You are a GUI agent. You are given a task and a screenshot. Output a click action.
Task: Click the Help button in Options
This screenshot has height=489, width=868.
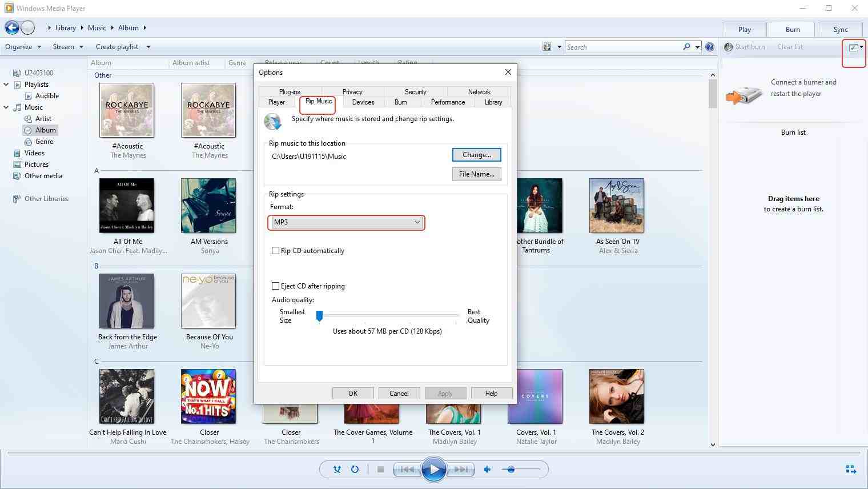point(491,393)
